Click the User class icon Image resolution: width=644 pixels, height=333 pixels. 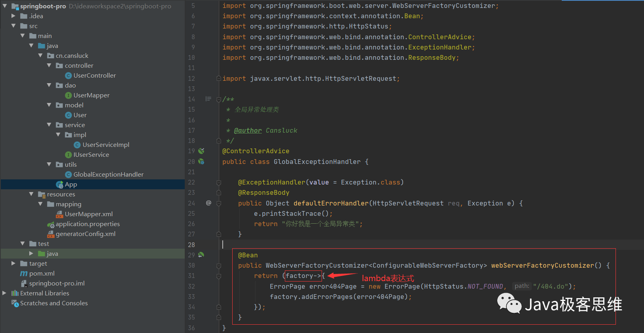tap(68, 115)
